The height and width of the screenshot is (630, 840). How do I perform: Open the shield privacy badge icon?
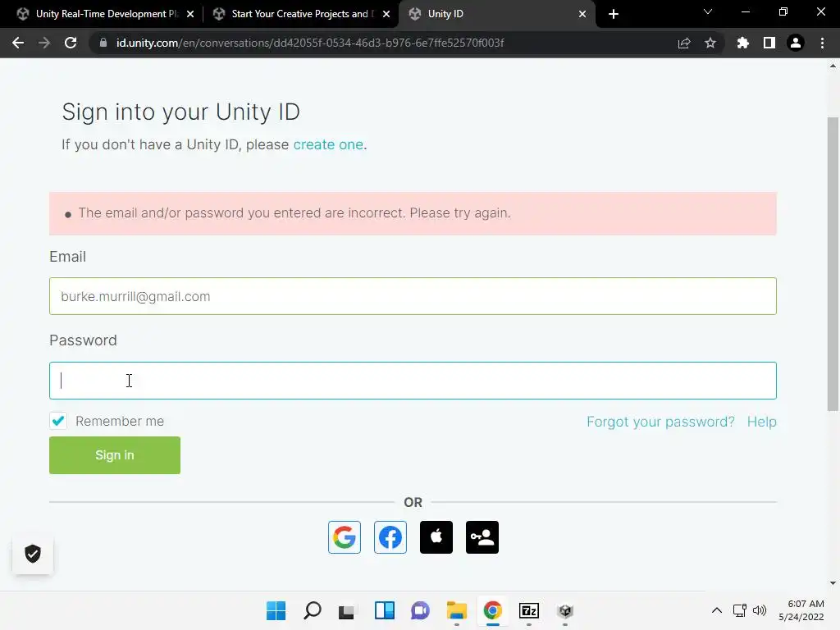click(x=33, y=554)
